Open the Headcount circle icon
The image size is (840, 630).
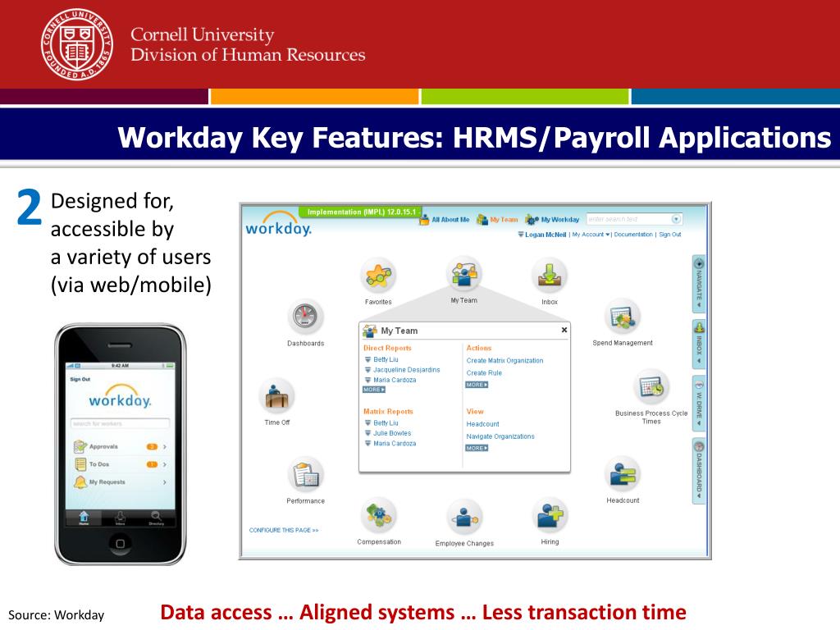[x=623, y=474]
